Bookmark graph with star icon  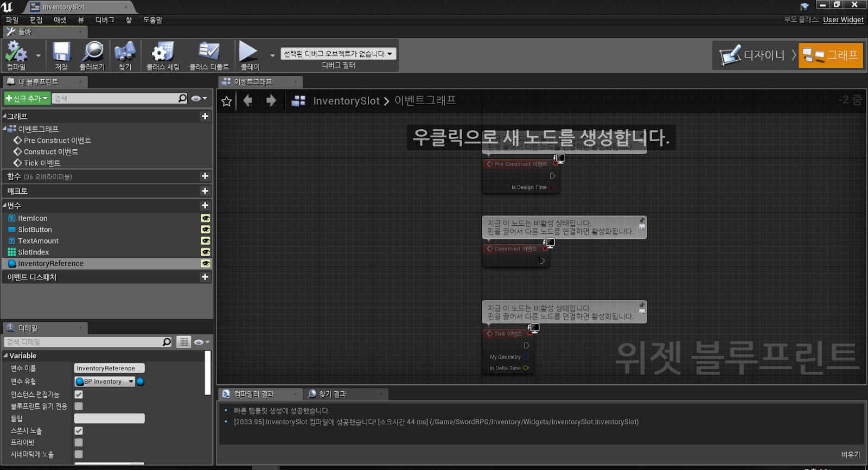click(227, 101)
